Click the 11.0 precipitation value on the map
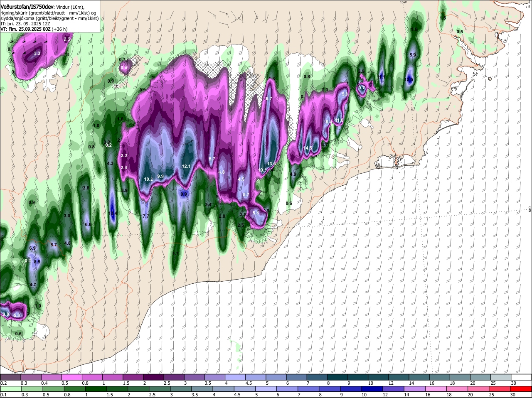The image size is (532, 398). (x=340, y=120)
